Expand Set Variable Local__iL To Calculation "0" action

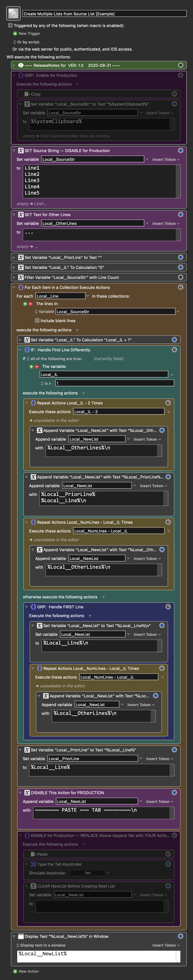coord(14,267)
